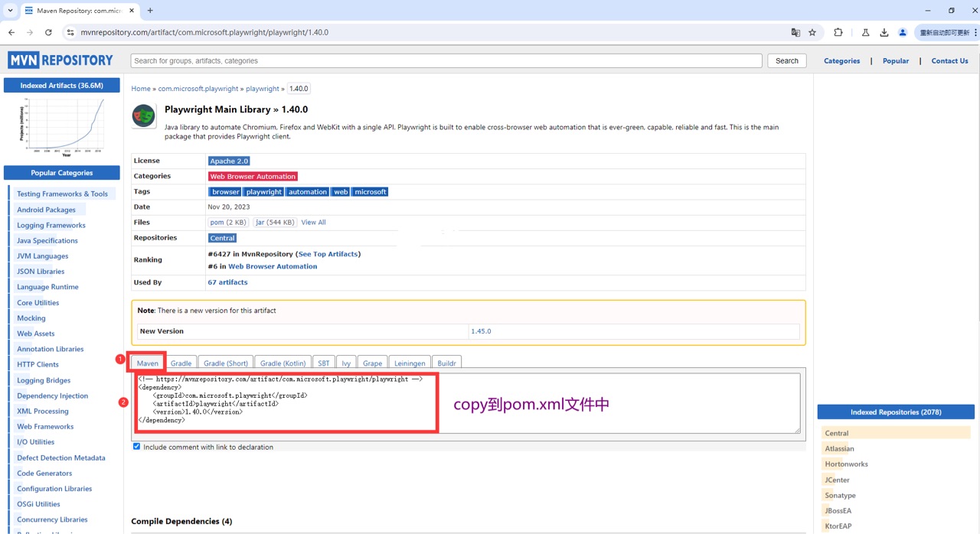Viewport: 980px width, 534px height.
Task: Open the browser extensions puzzle icon
Action: (838, 32)
